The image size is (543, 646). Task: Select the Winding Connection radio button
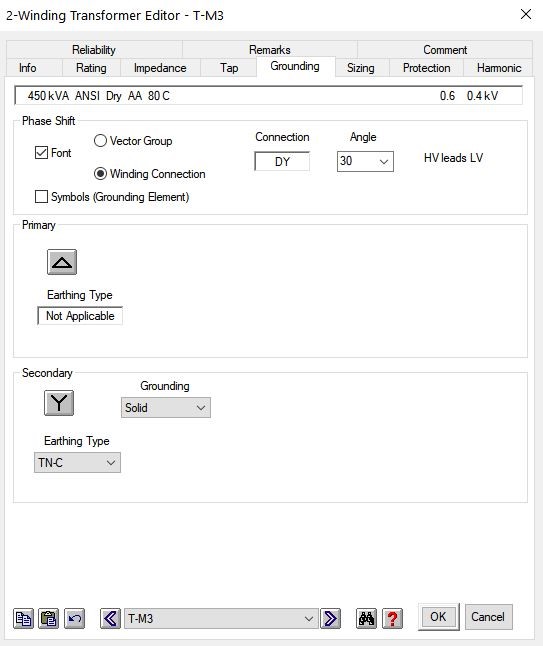(x=100, y=174)
